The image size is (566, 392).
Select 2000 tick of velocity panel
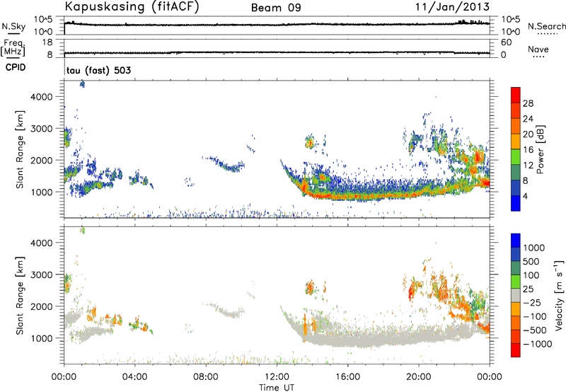(x=42, y=306)
